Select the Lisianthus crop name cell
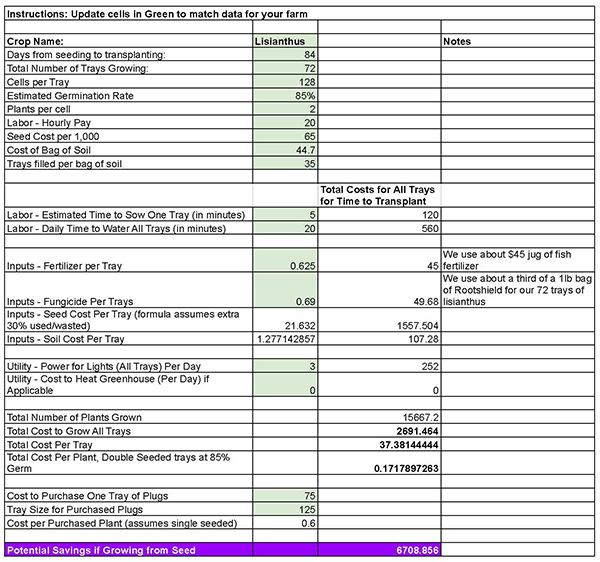The width and height of the screenshot is (600, 562). [x=285, y=41]
